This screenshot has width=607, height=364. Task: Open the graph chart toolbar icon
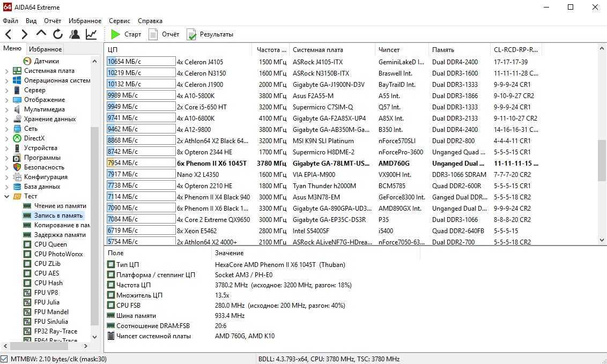coord(91,34)
